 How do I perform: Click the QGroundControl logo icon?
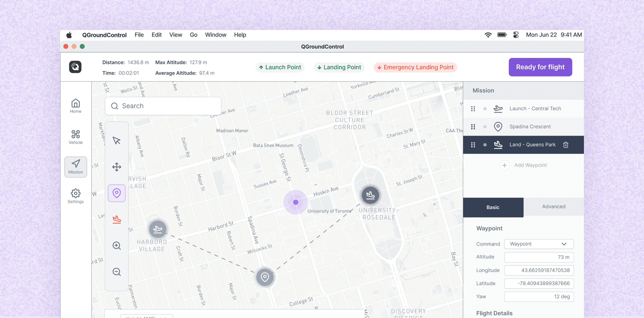[75, 67]
